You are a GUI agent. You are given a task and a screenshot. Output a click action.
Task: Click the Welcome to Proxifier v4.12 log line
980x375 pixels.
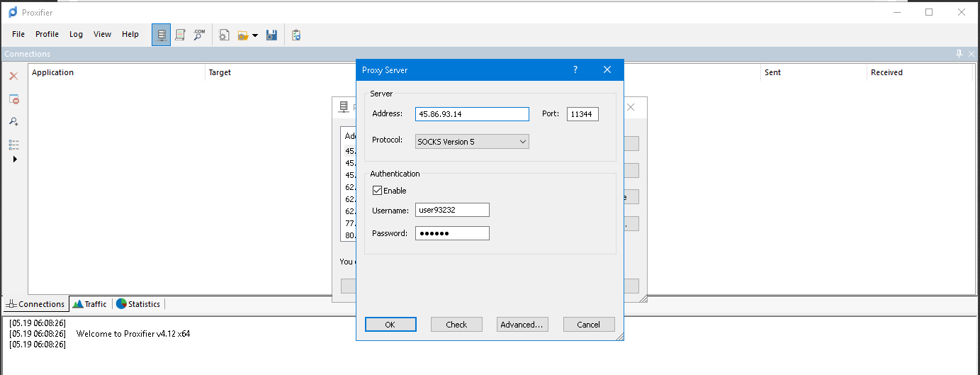(x=133, y=334)
